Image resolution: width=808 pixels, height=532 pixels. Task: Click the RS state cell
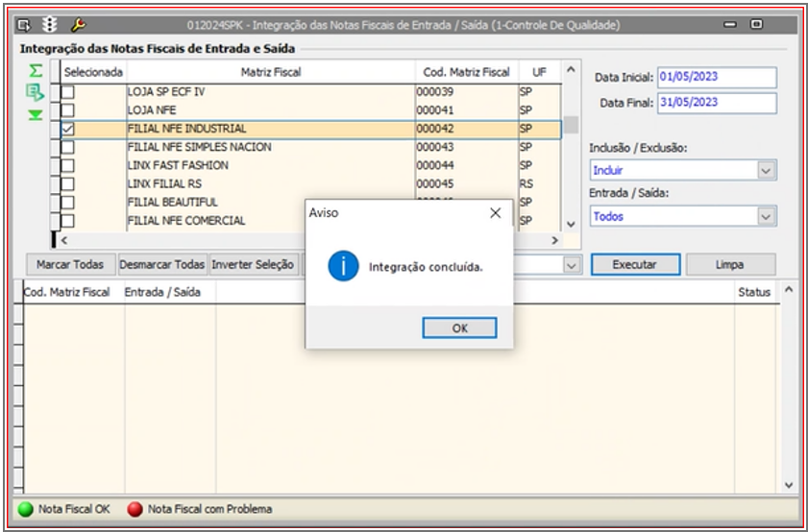[x=526, y=183]
